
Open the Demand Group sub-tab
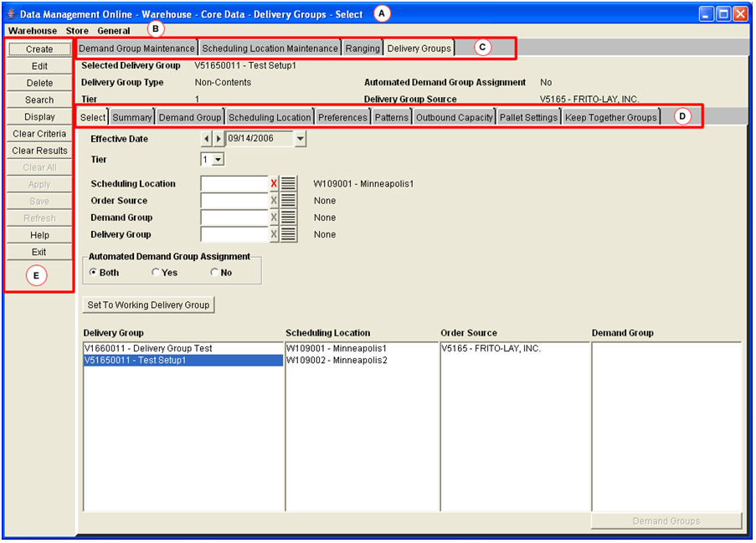190,117
